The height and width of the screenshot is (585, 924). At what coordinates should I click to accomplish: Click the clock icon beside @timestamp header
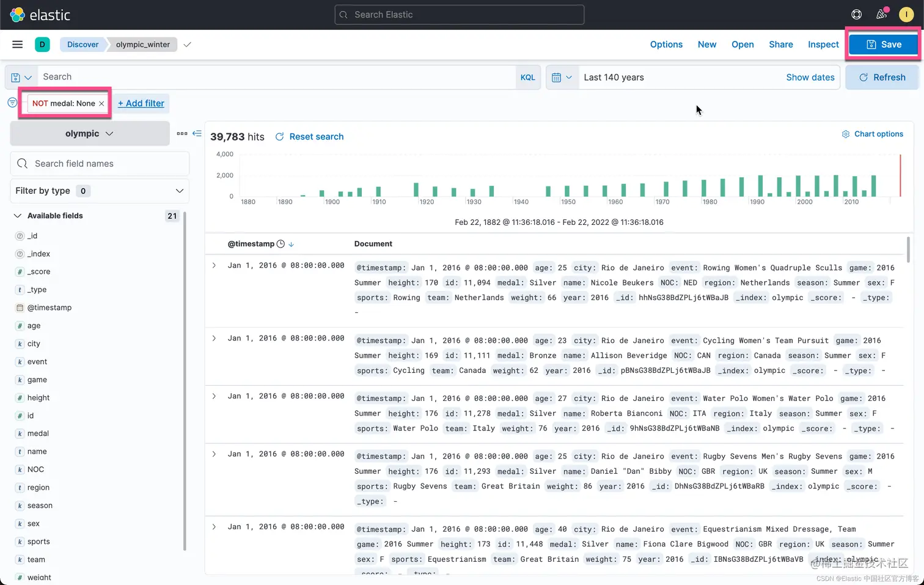[x=280, y=244]
